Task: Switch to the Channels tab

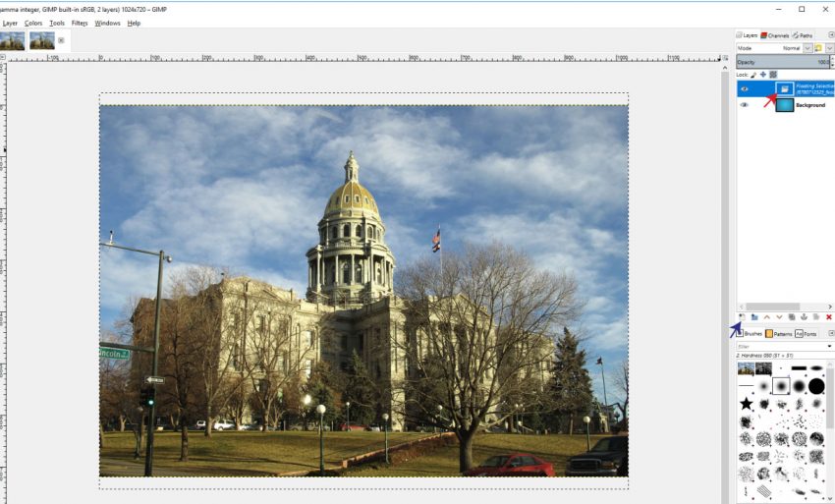Action: 775,35
